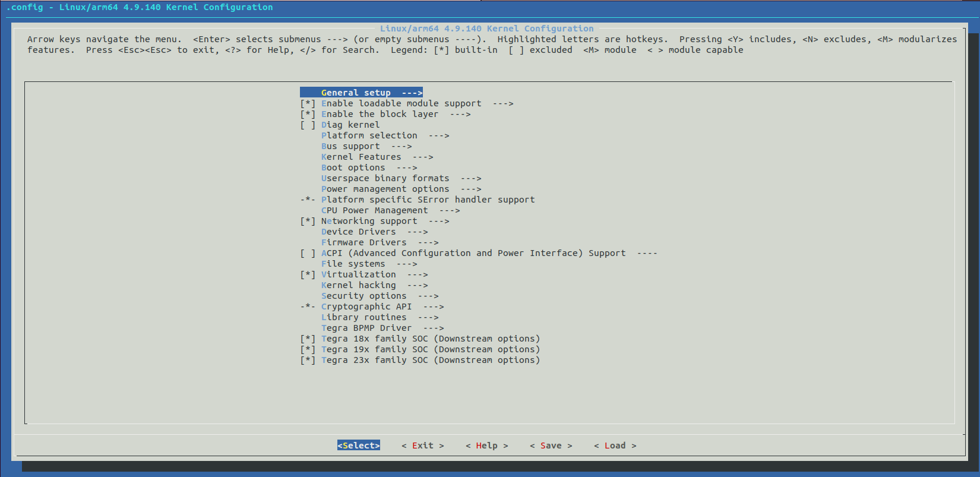Toggle Networking support checkbox
The height and width of the screenshot is (477, 980).
click(308, 221)
